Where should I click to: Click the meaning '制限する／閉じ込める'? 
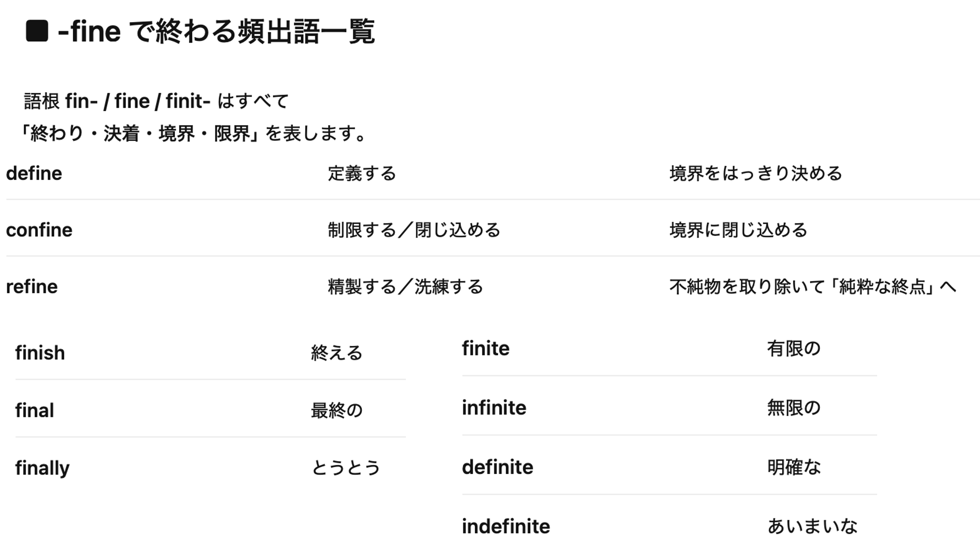pos(414,230)
